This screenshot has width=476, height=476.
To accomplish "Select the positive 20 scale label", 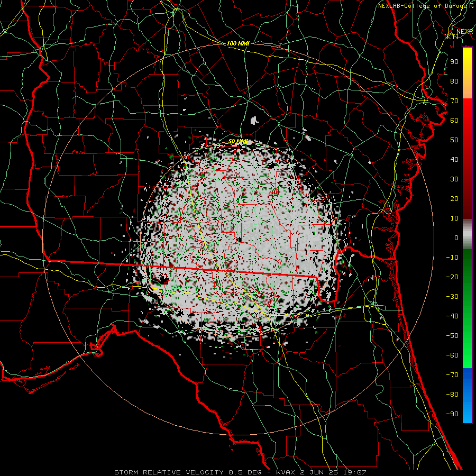I will [x=454, y=198].
